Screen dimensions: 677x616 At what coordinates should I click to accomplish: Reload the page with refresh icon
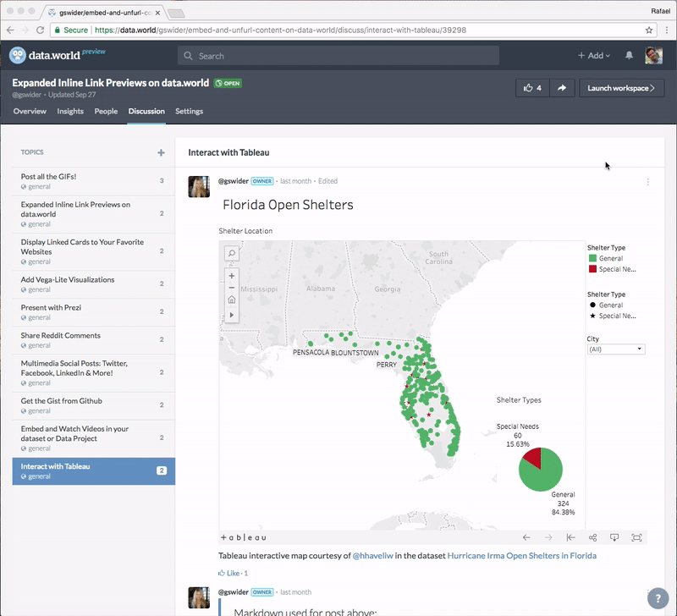(x=40, y=30)
